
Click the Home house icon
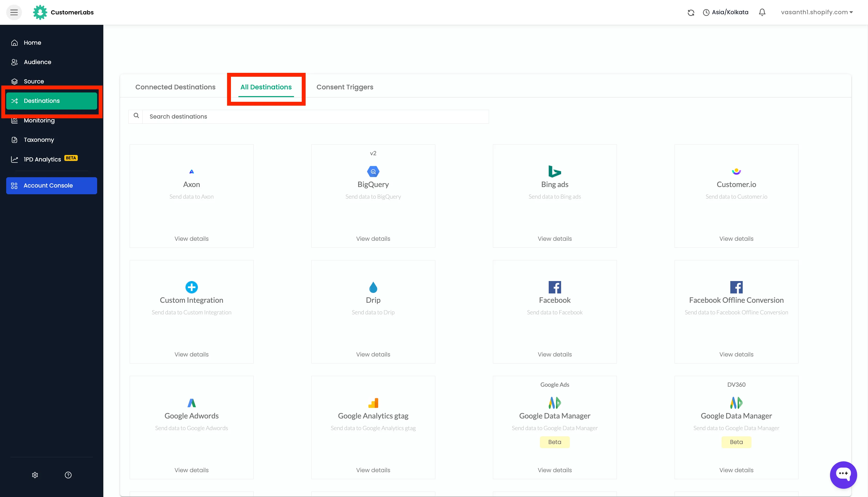(x=14, y=43)
